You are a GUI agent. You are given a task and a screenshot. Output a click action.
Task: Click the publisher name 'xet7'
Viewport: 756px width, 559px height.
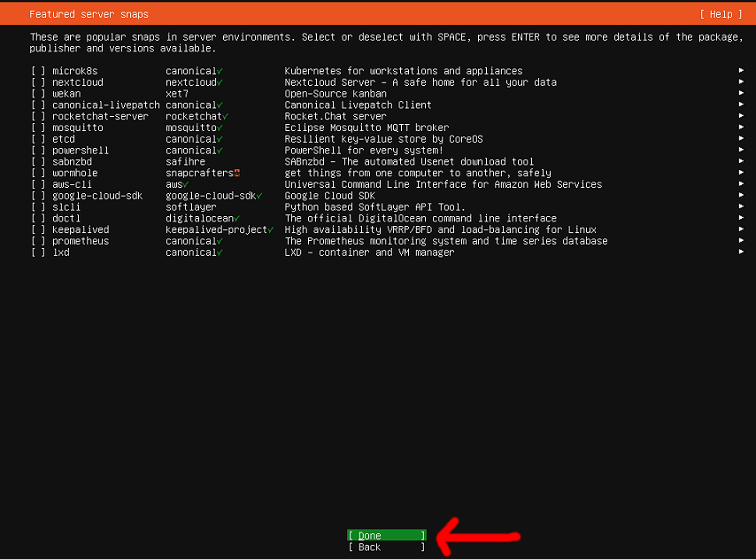tap(177, 94)
